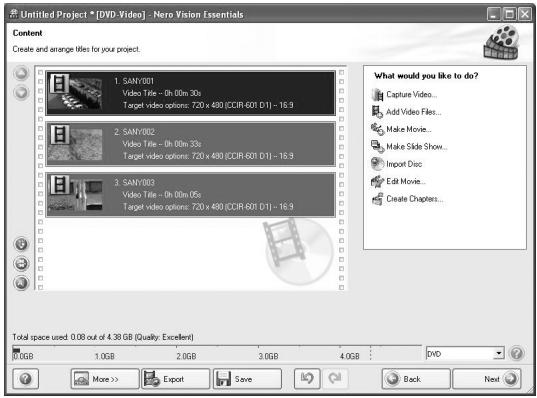
Task: Click help icon next to DVD dropdown
Action: (x=516, y=353)
